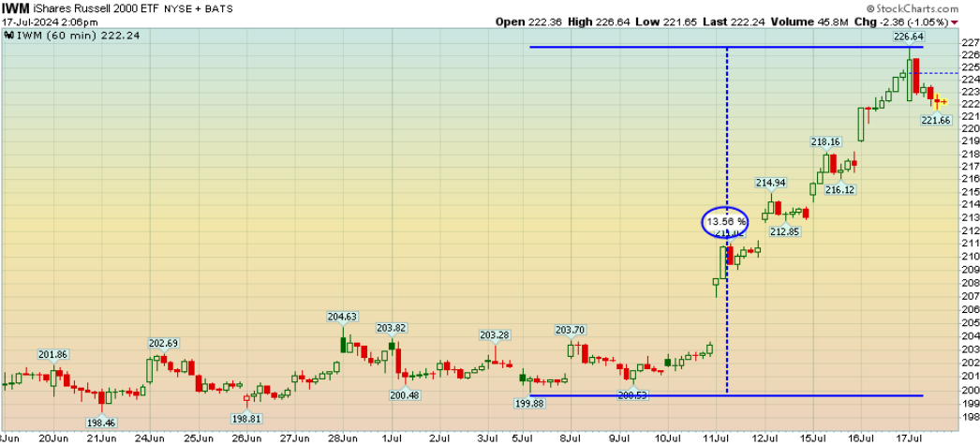Click the 1Jul date on the time axis
Viewport: 980px width, 445px height.
click(392, 438)
